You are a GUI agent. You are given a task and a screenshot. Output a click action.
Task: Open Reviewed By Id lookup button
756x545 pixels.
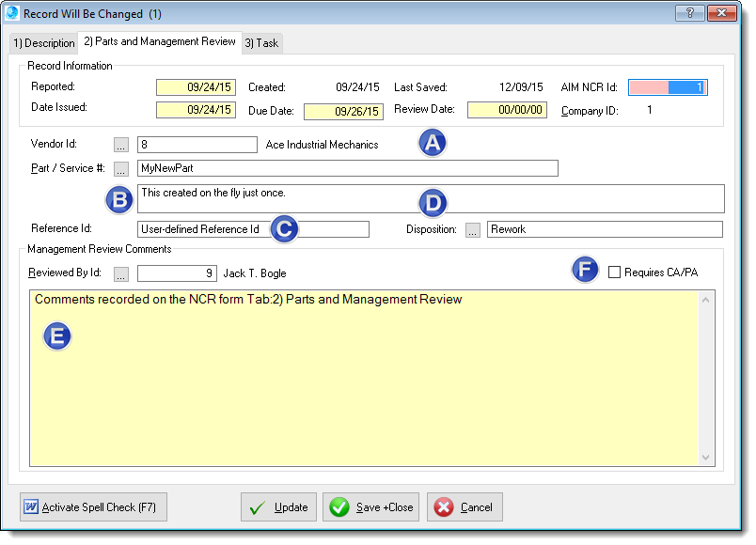point(120,274)
